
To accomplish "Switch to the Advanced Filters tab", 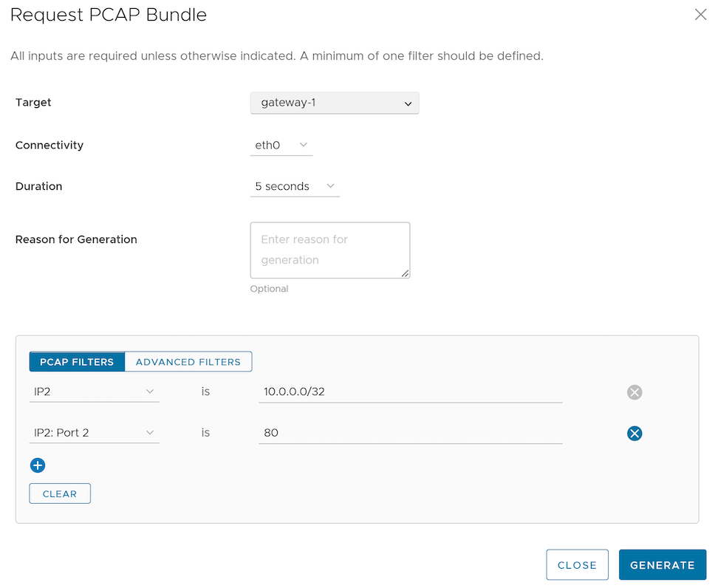I will click(188, 362).
